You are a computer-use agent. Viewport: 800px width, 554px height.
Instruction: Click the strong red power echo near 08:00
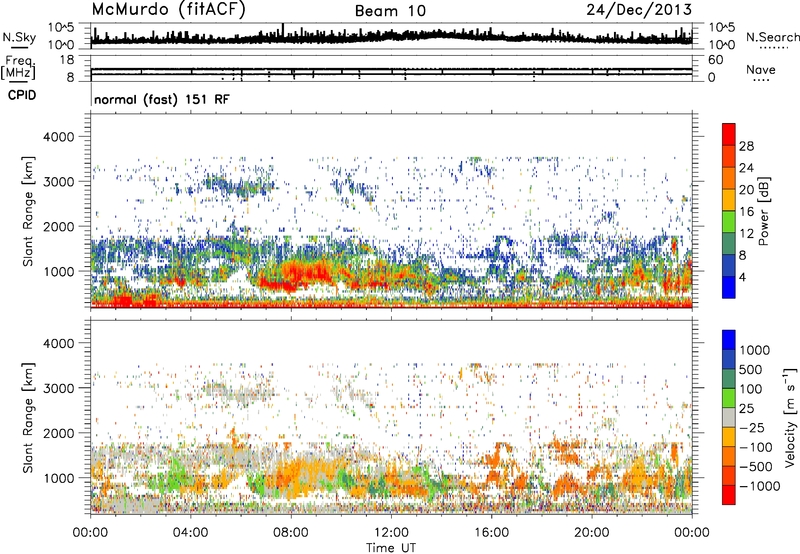(x=304, y=274)
